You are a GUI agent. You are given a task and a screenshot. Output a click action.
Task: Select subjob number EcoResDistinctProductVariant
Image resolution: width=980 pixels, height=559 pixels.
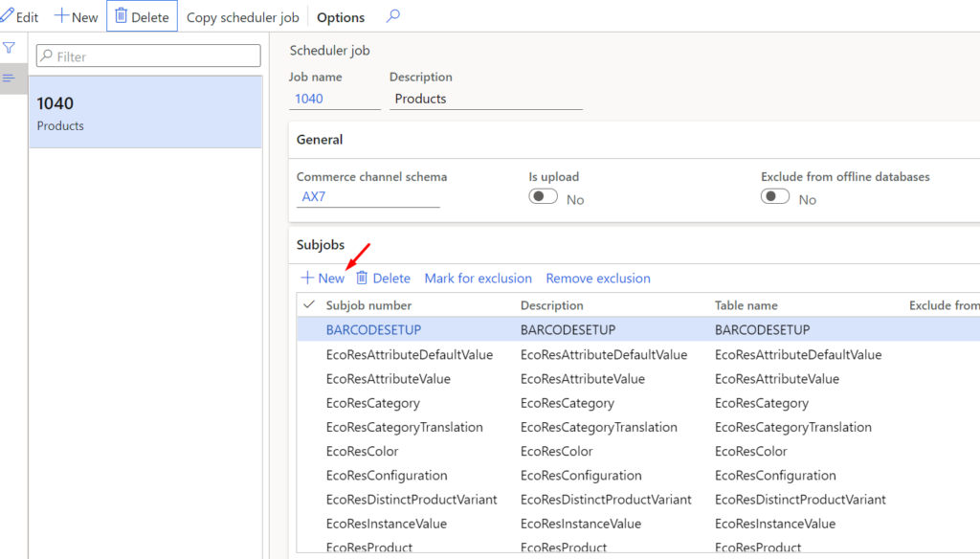412,500
